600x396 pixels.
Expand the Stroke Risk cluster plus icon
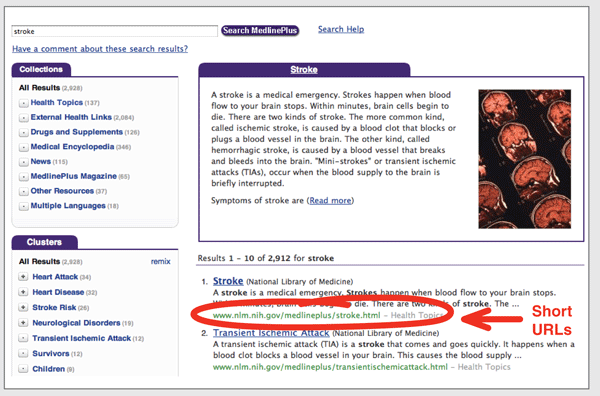point(23,307)
